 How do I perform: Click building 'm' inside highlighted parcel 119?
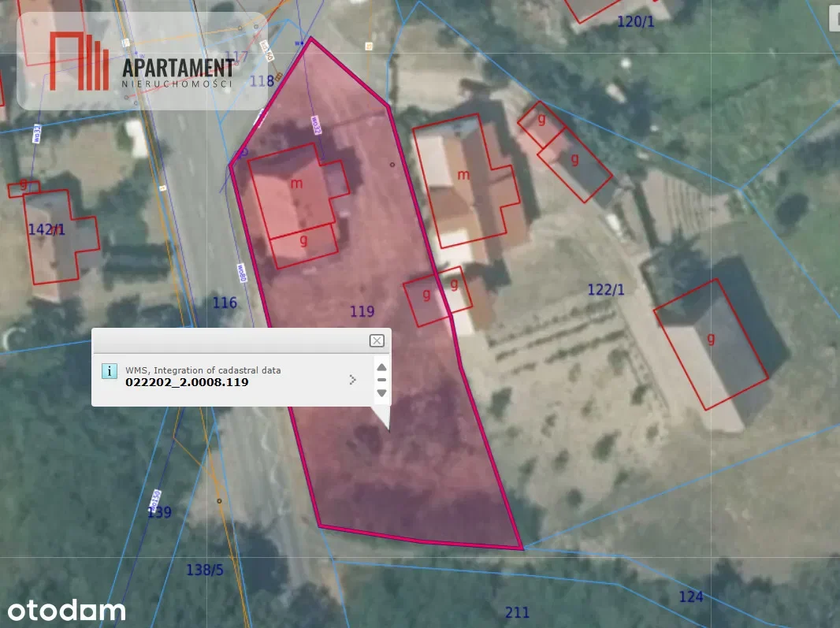(x=296, y=184)
